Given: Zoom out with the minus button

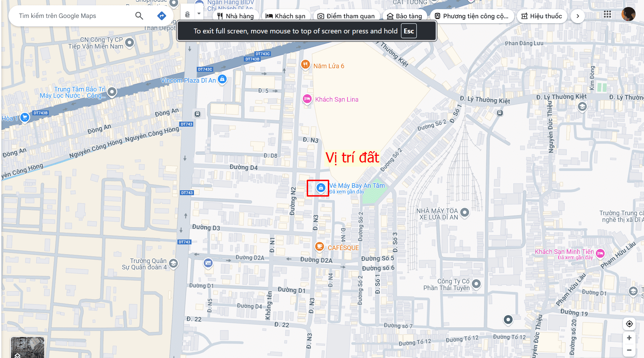Looking at the screenshot, I should point(629,350).
